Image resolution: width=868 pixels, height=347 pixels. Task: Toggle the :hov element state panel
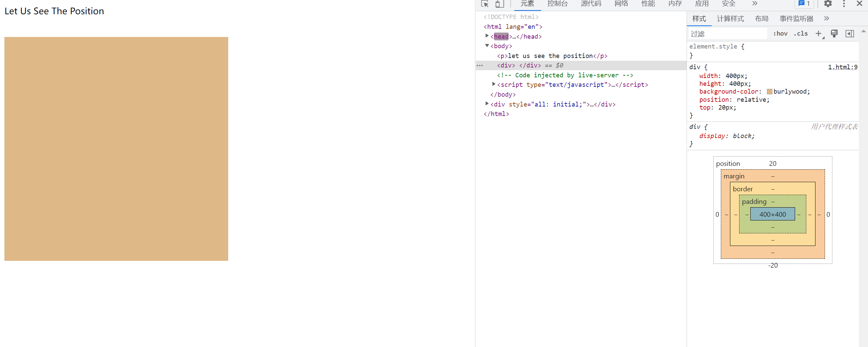780,34
